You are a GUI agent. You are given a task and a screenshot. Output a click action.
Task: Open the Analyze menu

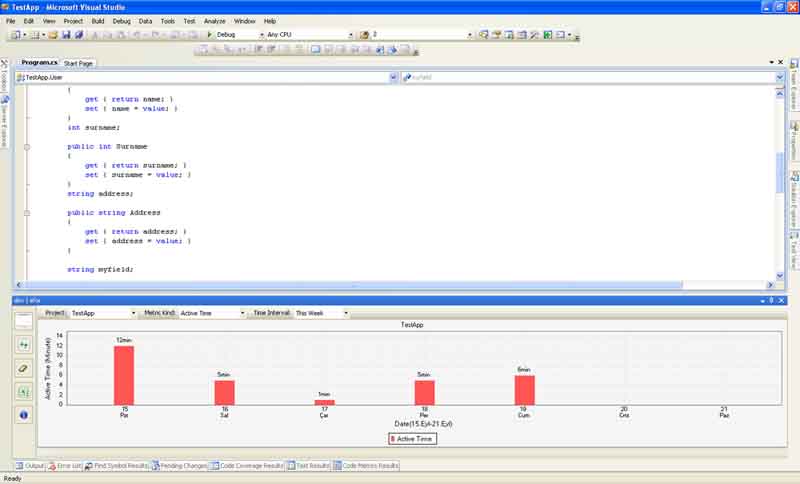point(214,21)
